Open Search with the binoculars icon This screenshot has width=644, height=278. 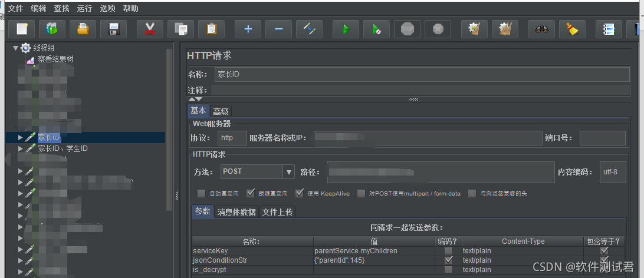click(x=541, y=29)
